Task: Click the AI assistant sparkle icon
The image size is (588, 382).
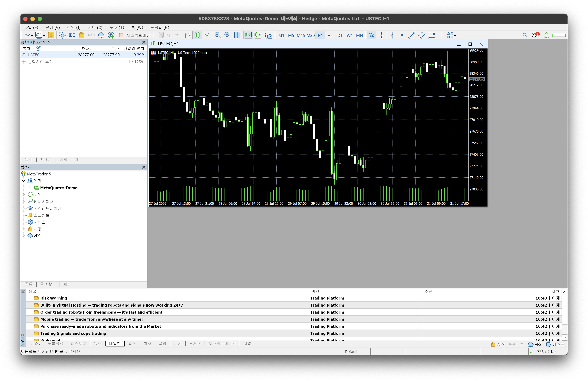Action: pos(62,35)
